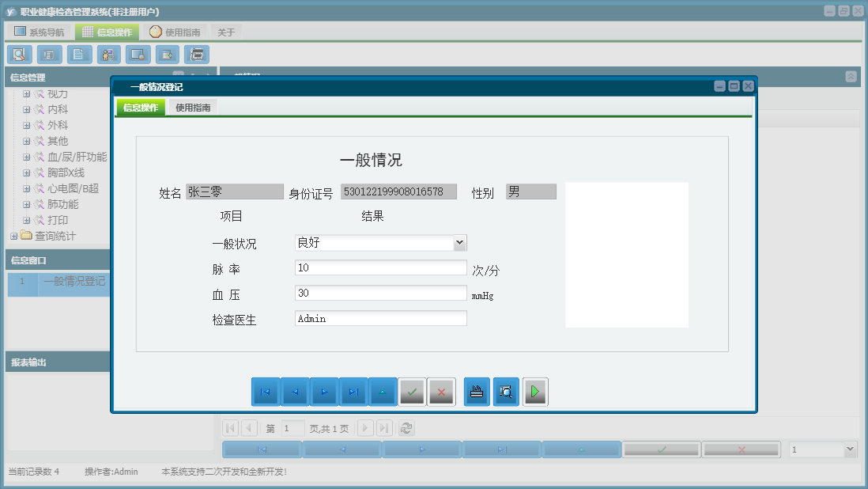Expand the 内科 tree node
868x489 pixels.
[26, 109]
